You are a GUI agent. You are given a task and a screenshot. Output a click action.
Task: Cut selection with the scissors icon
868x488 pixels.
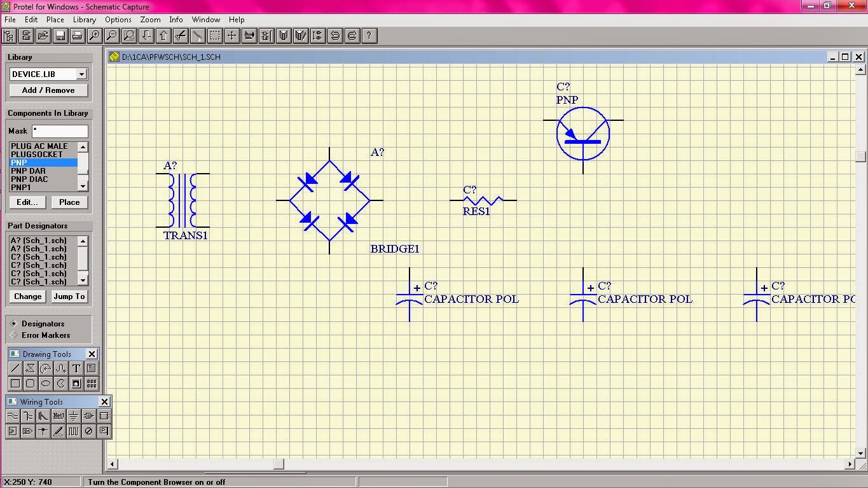point(181,36)
